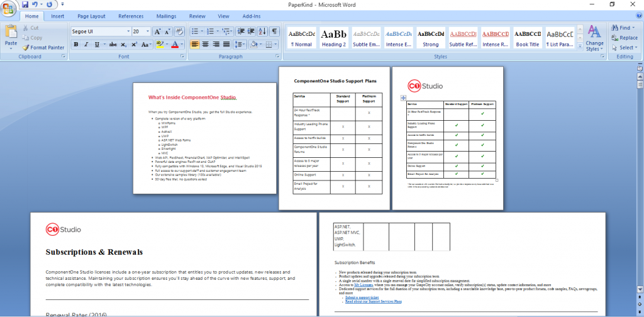
Task: Toggle italic formatting
Action: tap(86, 45)
